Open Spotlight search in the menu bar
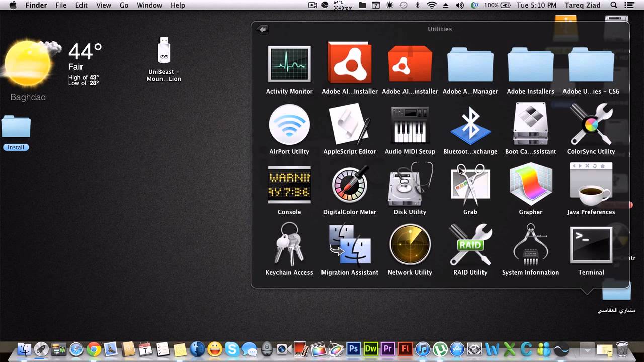 pyautogui.click(x=614, y=5)
